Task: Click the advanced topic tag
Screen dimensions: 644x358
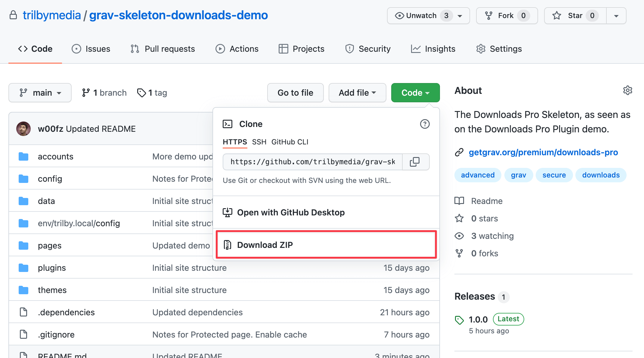Action: 478,175
